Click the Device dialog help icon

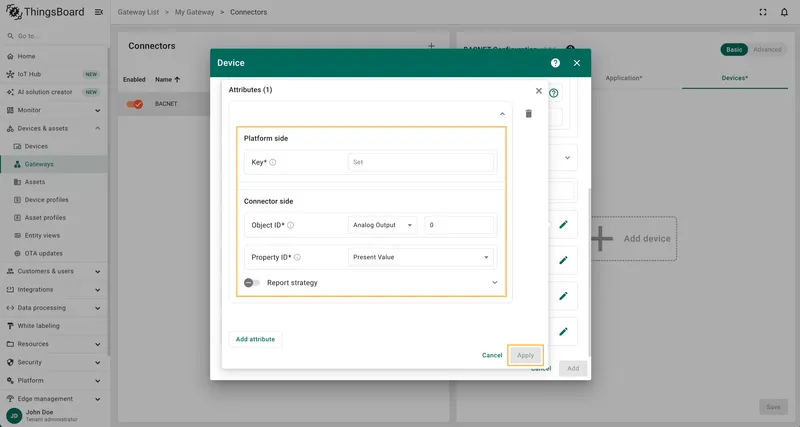[555, 63]
